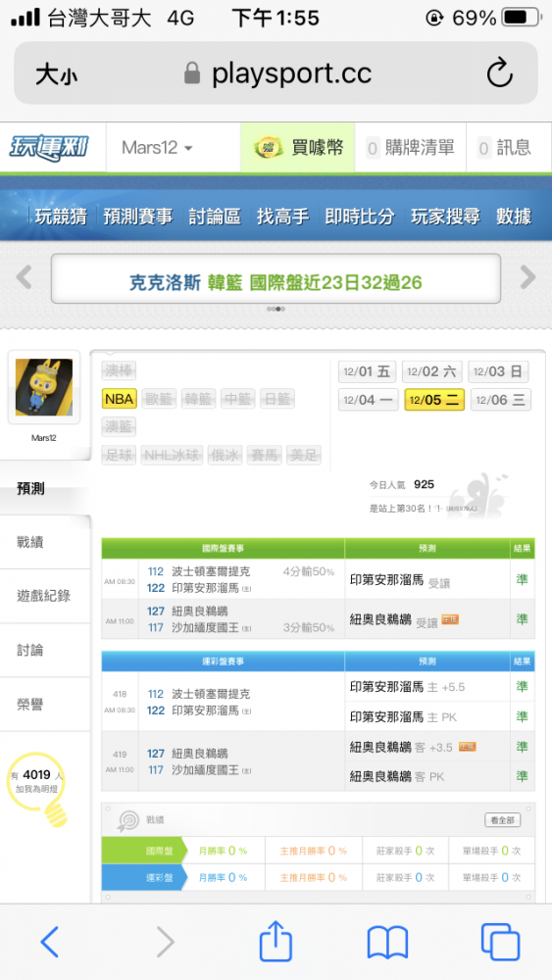Select the 中籃 league filter
Viewport: 552px width, 980px height.
[237, 399]
